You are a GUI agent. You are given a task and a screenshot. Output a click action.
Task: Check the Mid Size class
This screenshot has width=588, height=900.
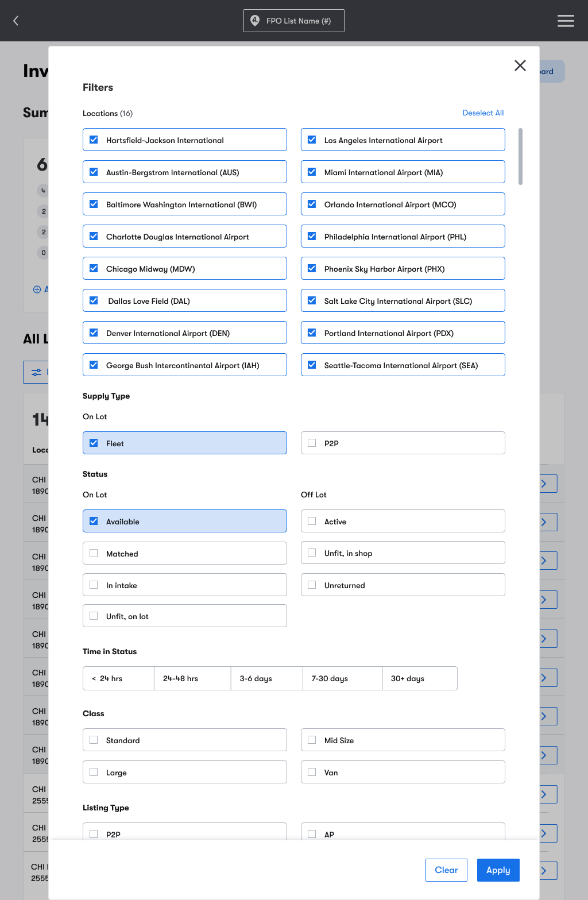403,740
